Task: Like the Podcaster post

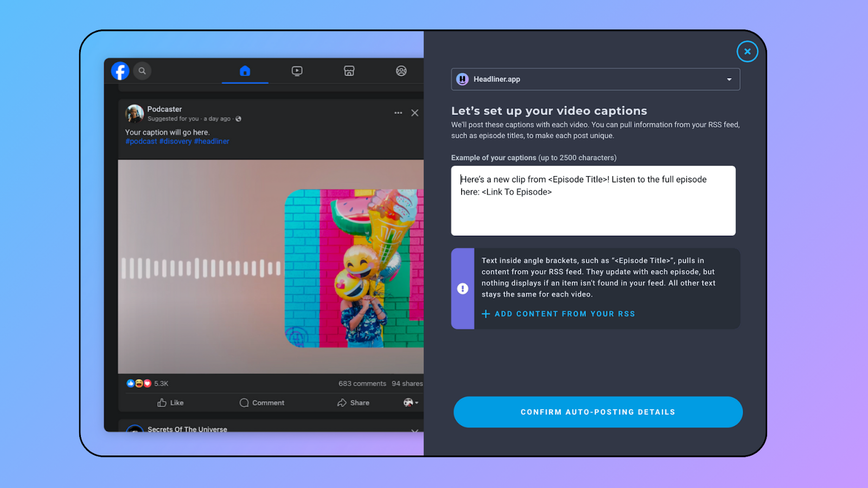Action: tap(170, 403)
